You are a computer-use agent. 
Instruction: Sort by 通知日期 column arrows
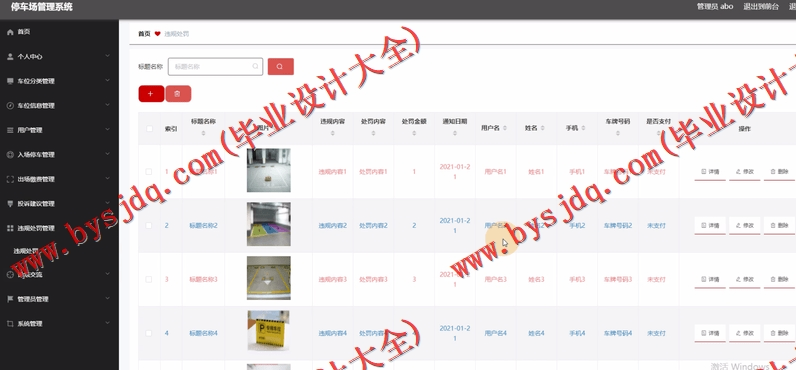point(455,133)
